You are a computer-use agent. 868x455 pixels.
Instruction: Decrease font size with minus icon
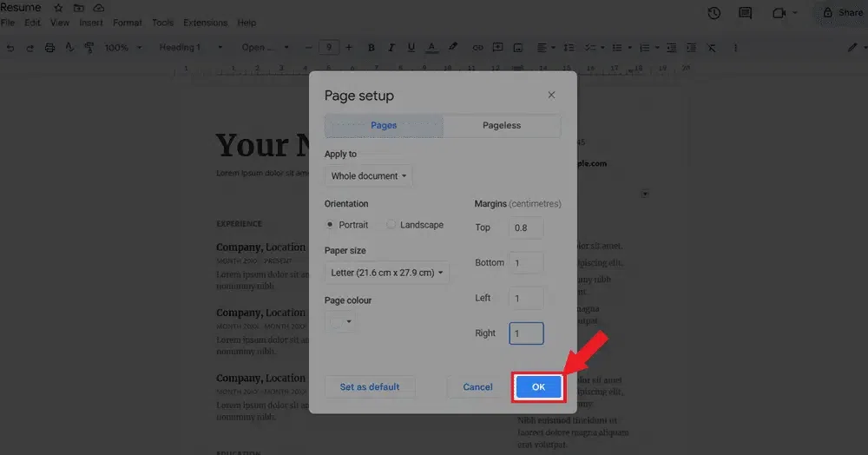point(308,48)
